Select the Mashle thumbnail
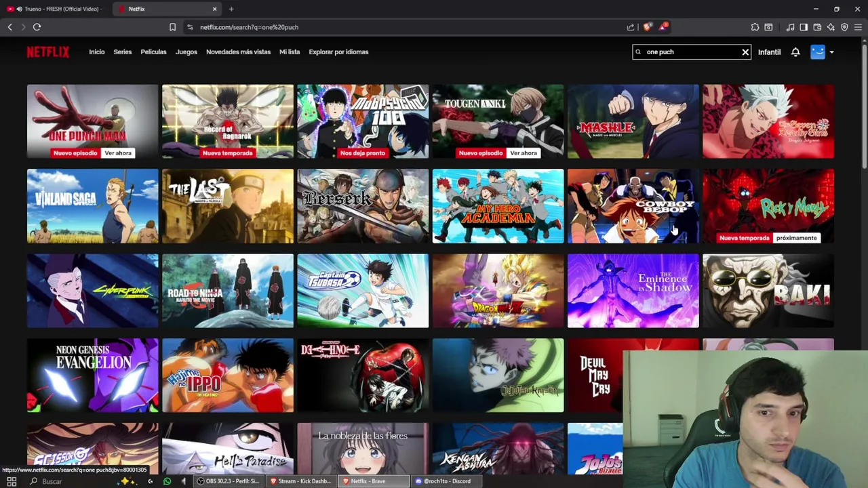 click(x=633, y=121)
